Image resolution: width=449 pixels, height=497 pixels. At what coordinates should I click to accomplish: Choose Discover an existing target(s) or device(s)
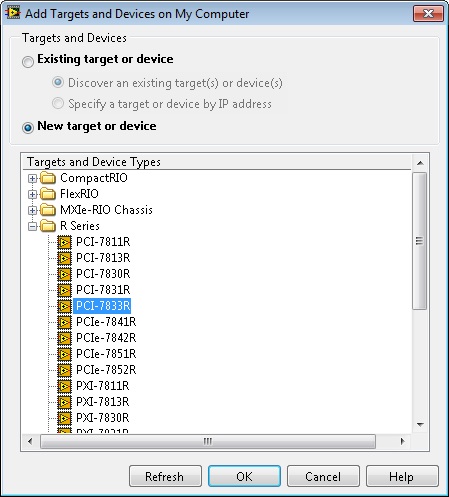coord(58,82)
